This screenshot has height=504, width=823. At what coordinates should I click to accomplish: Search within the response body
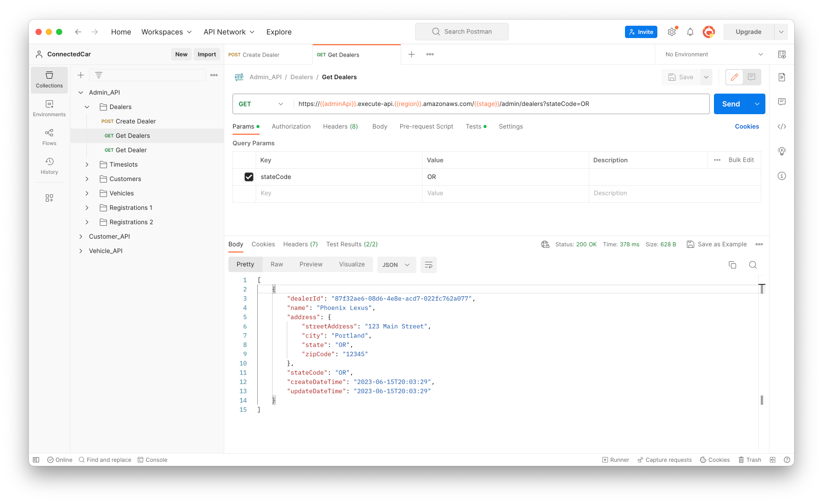click(753, 265)
